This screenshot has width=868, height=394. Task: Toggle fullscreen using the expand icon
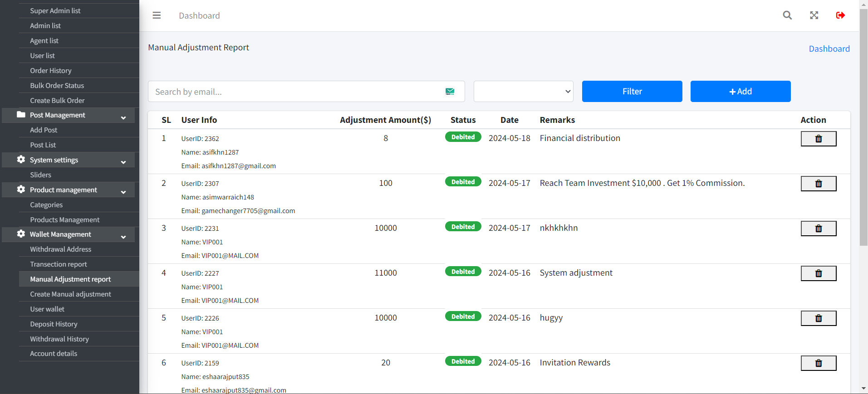point(814,15)
